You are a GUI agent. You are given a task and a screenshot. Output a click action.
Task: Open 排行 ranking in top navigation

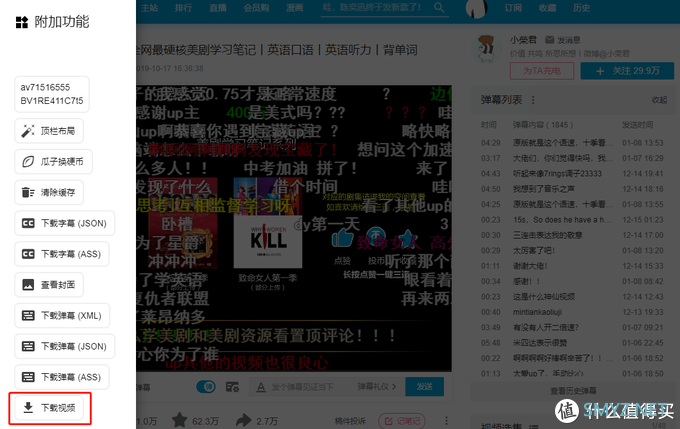click(x=183, y=8)
